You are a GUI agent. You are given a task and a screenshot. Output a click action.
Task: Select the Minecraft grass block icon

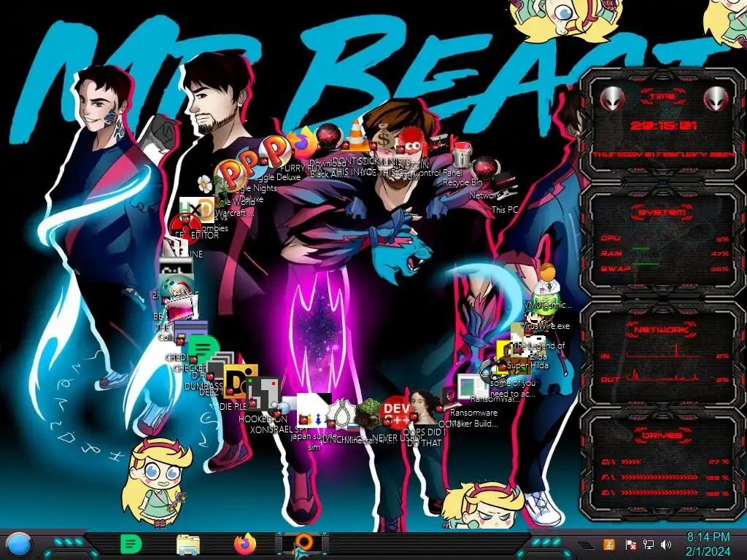tap(369, 413)
